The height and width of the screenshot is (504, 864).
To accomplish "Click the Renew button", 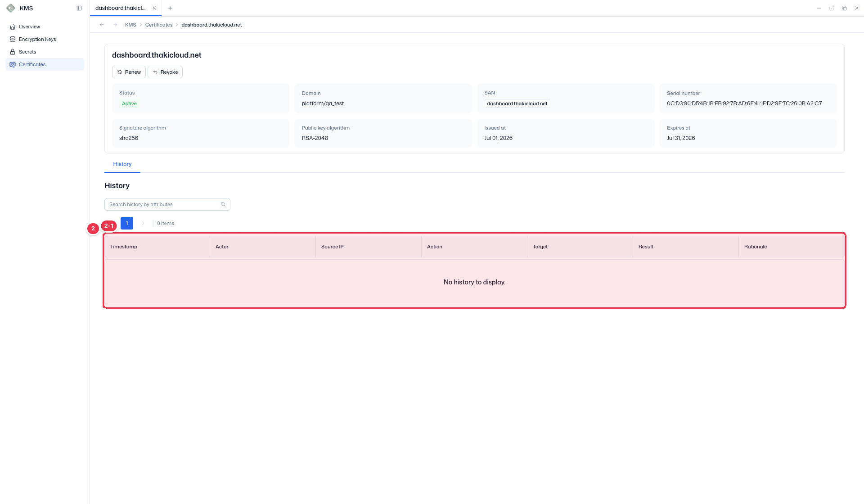I will coord(129,72).
